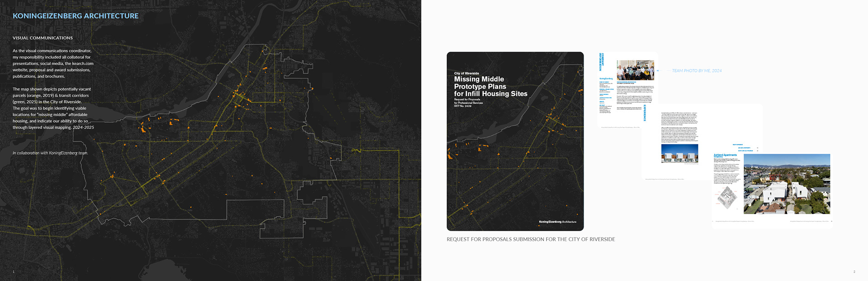The image size is (868, 281).
Task: Open the team photo on the company information page
Action: 635,70
